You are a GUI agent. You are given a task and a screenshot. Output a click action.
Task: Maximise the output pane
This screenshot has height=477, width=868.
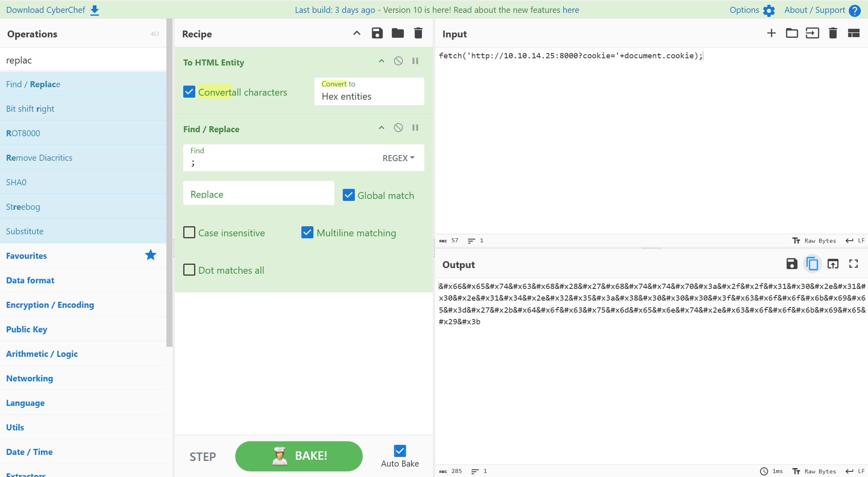[x=853, y=264]
